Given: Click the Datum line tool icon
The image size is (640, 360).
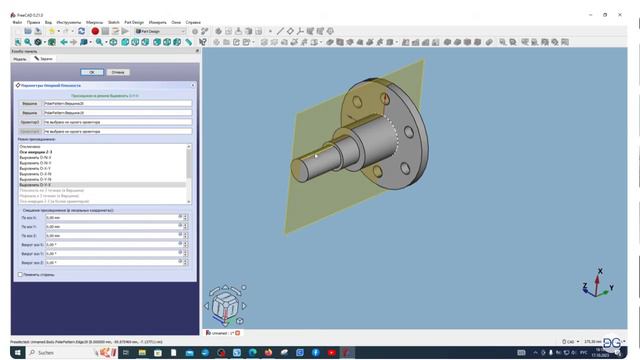Looking at the screenshot, I should pyautogui.click(x=280, y=31).
